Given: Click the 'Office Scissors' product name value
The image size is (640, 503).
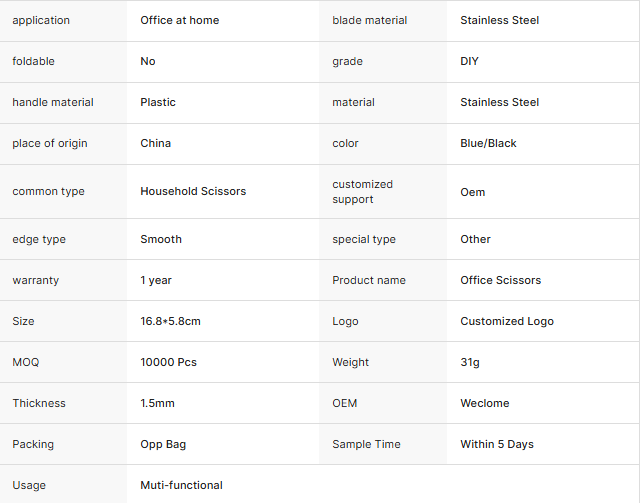Looking at the screenshot, I should click(500, 280).
